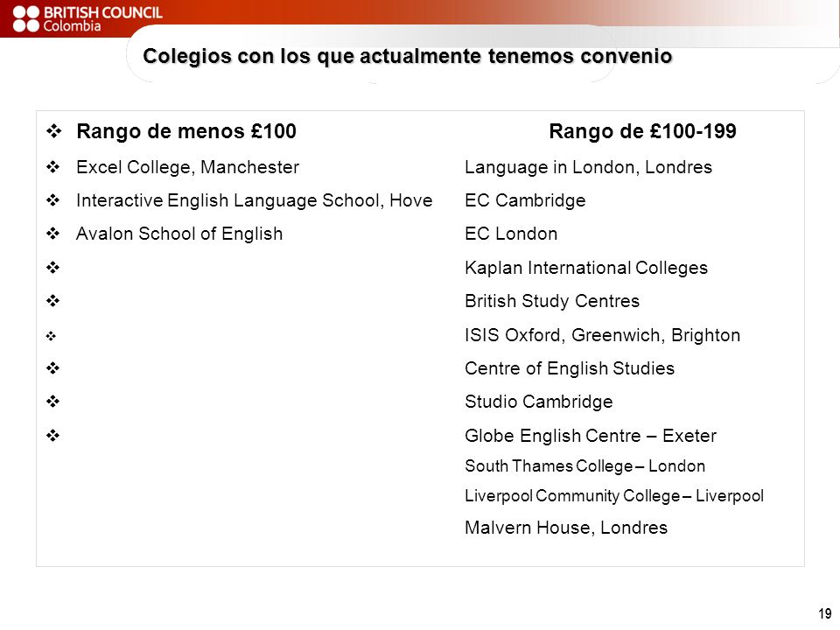Click Studio Cambridge entry
The image size is (840, 630).
538,402
